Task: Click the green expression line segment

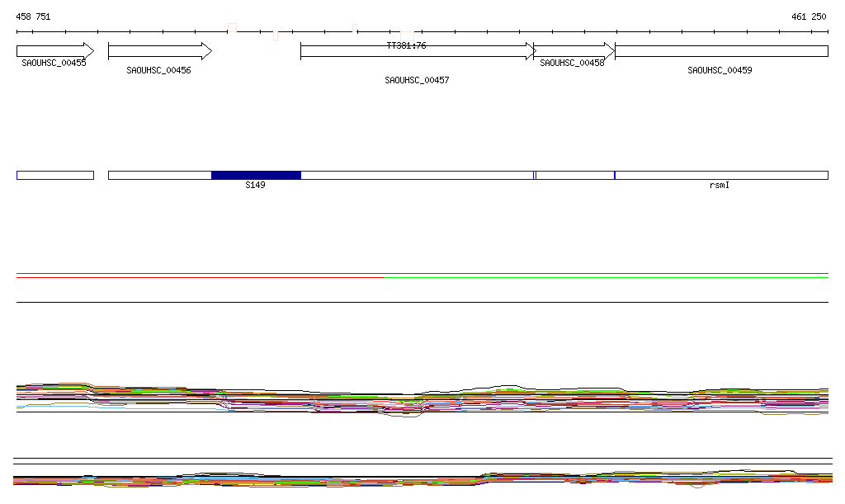Action: [x=607, y=277]
